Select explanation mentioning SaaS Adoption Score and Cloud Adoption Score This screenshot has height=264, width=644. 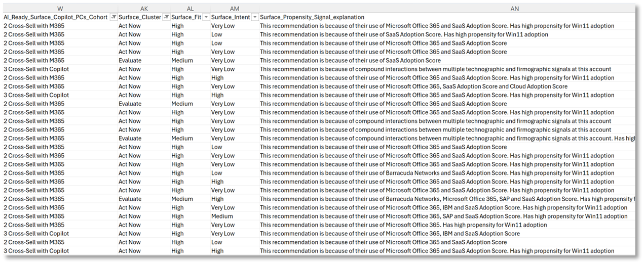[413, 86]
